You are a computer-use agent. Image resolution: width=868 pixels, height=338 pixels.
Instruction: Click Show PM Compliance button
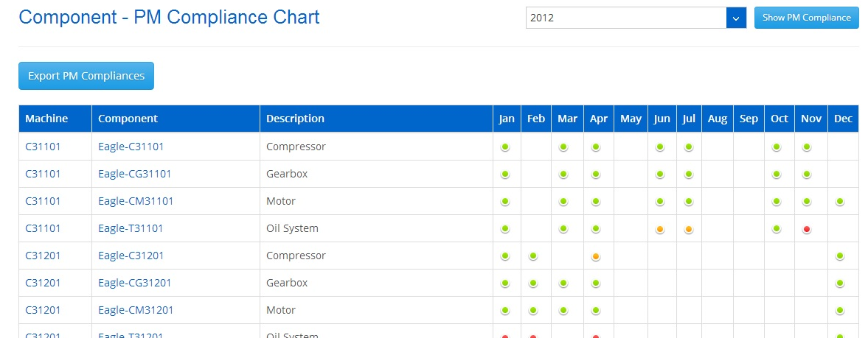806,18
